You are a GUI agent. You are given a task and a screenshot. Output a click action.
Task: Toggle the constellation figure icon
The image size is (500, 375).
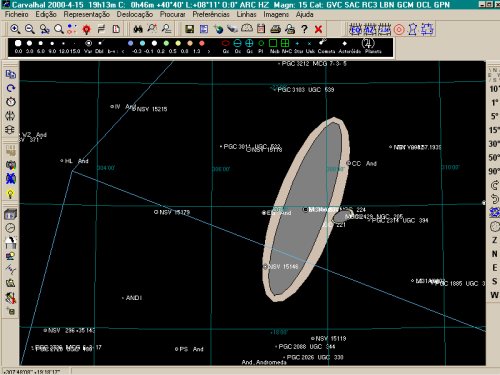point(413,30)
